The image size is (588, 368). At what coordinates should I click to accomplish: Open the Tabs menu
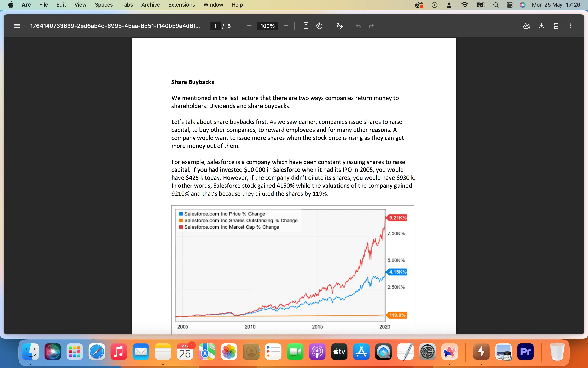(127, 5)
